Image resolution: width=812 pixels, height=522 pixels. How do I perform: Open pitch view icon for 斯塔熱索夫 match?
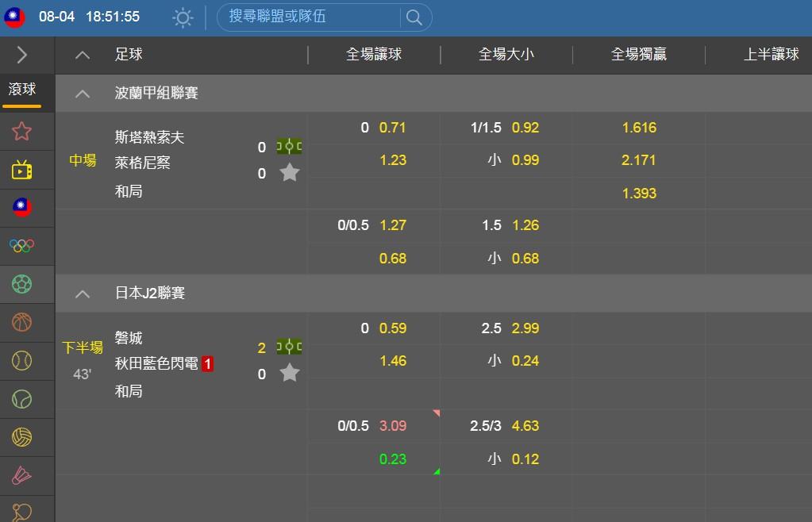pos(289,147)
